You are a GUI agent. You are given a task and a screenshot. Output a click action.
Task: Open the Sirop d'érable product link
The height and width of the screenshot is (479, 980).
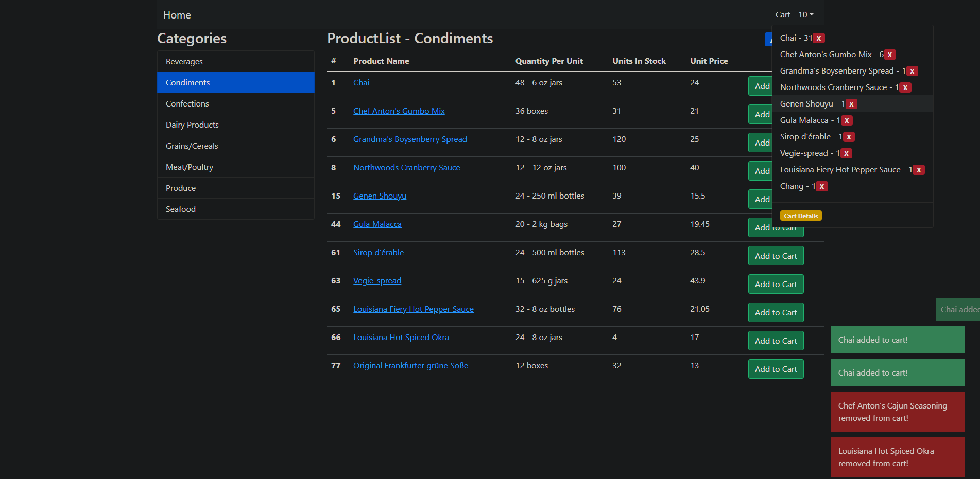tap(379, 253)
